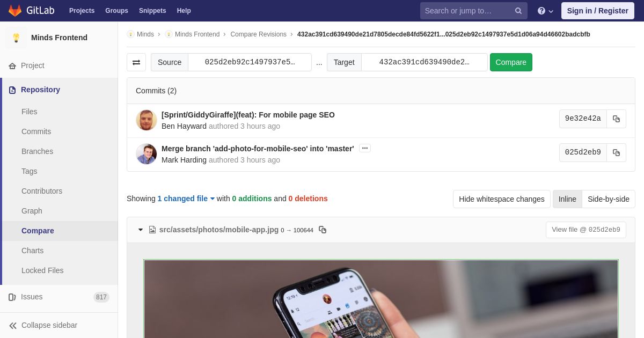Click the Minds Frontend breadcrumb link
Viewport: 644px width, 338px height.
(197, 34)
